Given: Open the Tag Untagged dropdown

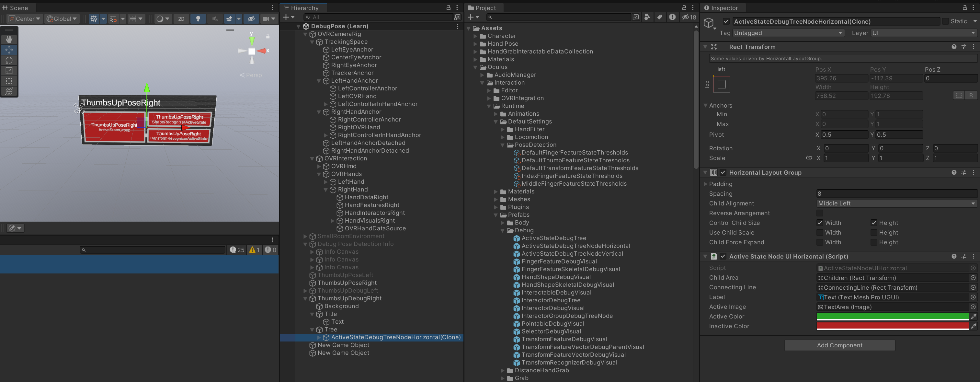Looking at the screenshot, I should click(x=788, y=33).
